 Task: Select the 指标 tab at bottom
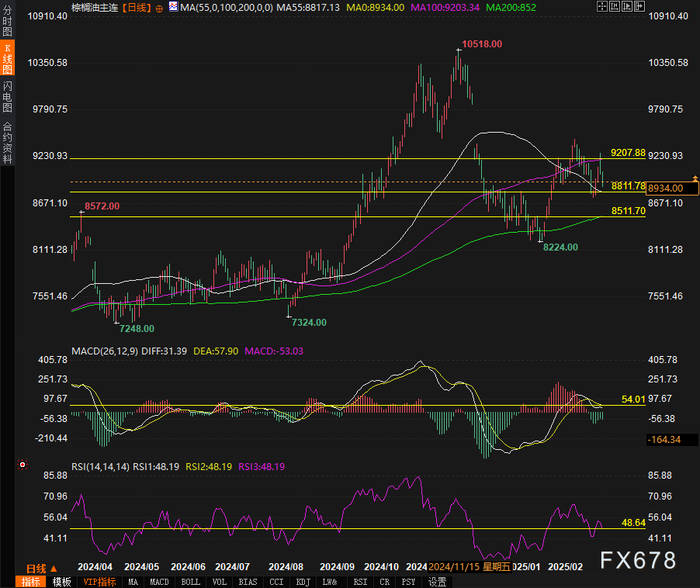tap(32, 582)
